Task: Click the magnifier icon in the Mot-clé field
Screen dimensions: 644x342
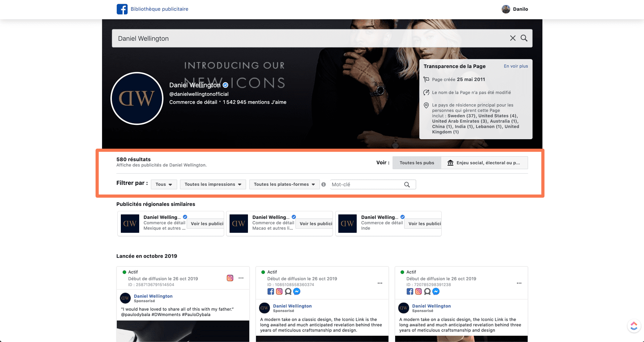Action: click(x=407, y=184)
